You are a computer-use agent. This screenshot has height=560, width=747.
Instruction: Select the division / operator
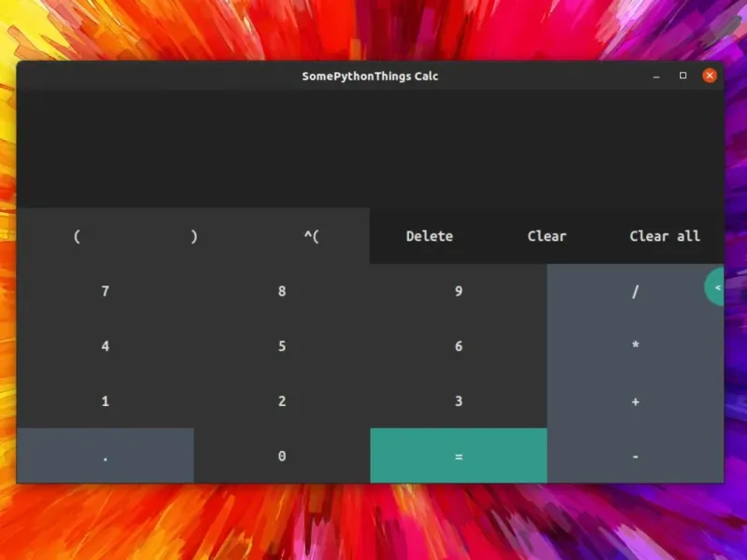pyautogui.click(x=635, y=291)
